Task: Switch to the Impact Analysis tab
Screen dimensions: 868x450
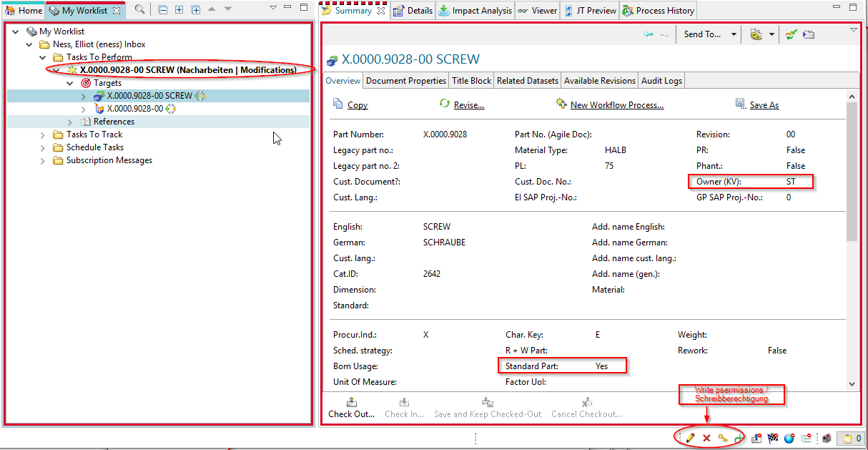Action: (474, 11)
